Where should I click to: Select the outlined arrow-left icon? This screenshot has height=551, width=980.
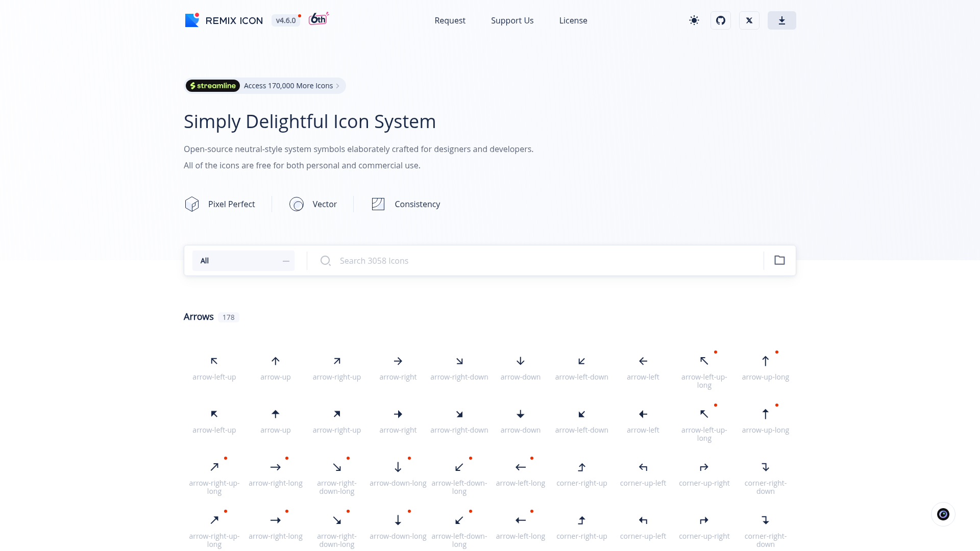643,361
